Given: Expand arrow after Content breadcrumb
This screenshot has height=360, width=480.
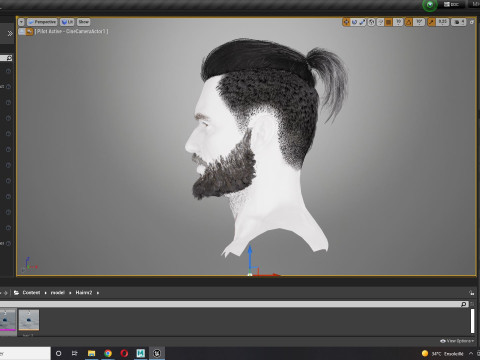Looking at the screenshot, I should [x=46, y=293].
